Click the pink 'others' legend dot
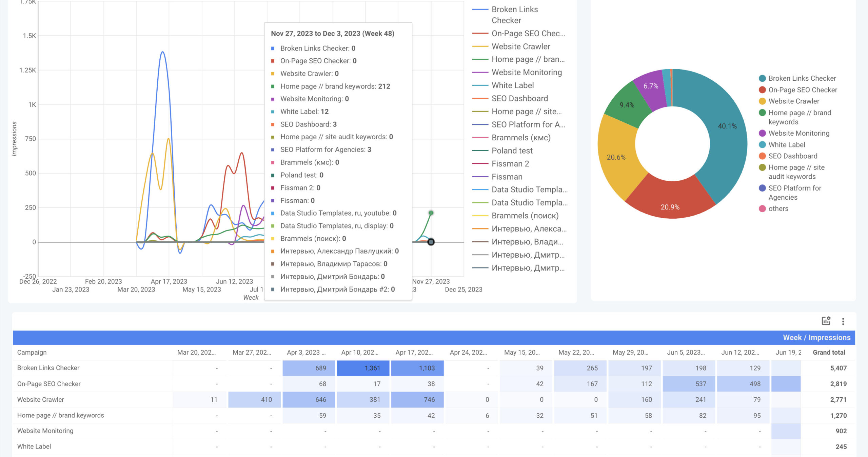 (x=762, y=208)
